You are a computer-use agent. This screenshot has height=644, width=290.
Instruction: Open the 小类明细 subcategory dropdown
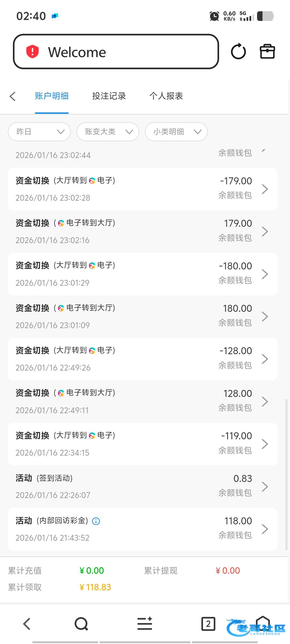click(x=176, y=132)
